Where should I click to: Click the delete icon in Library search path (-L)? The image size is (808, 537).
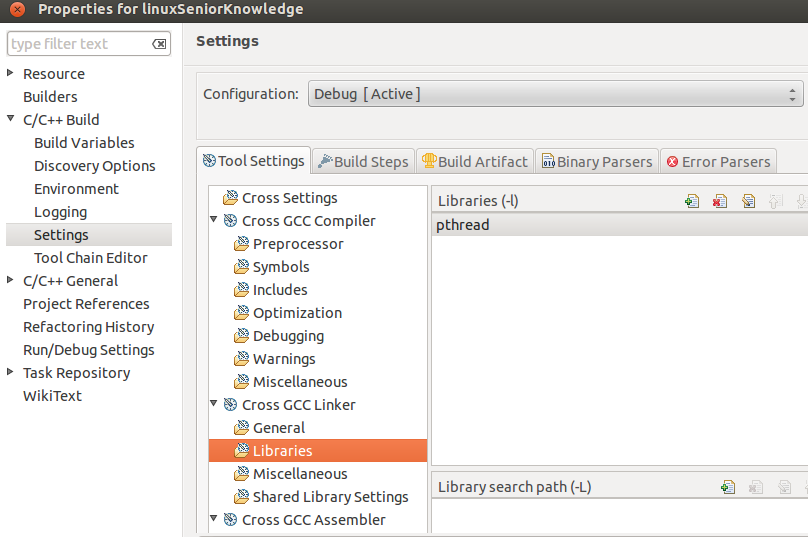click(756, 486)
